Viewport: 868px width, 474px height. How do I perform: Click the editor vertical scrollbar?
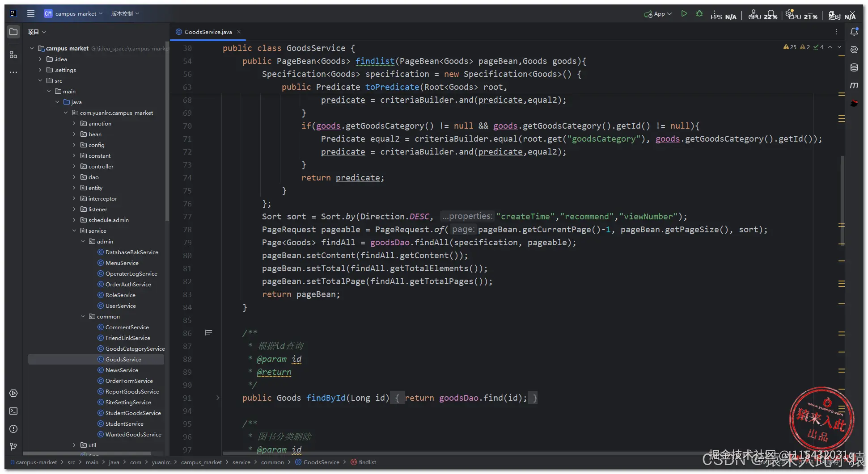[x=843, y=200]
